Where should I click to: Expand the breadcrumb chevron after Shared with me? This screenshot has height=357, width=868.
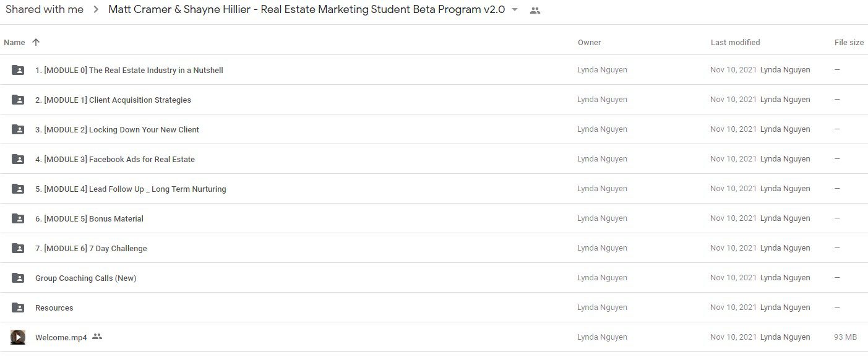pyautogui.click(x=96, y=10)
